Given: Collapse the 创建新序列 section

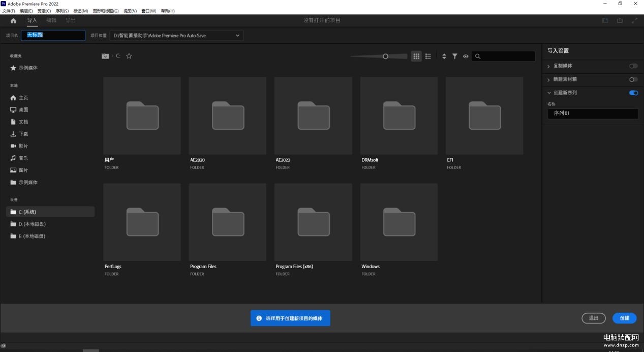Looking at the screenshot, I should pyautogui.click(x=549, y=93).
